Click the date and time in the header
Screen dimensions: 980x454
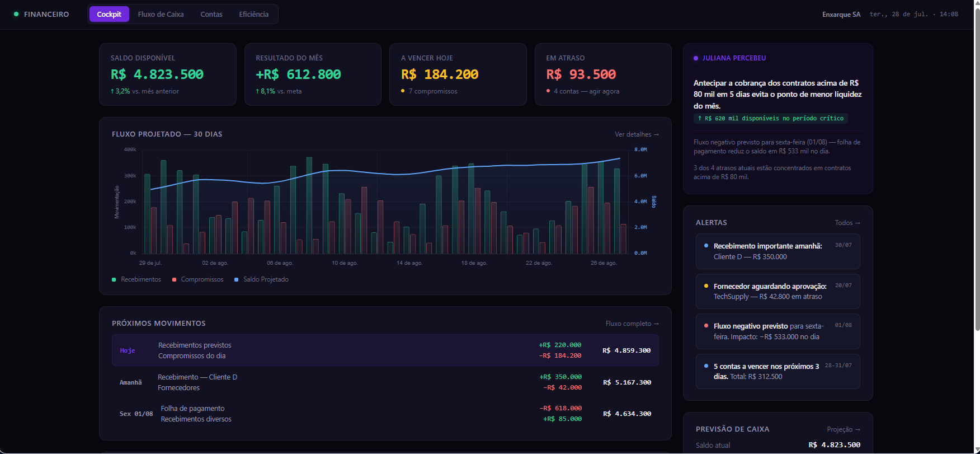point(914,15)
